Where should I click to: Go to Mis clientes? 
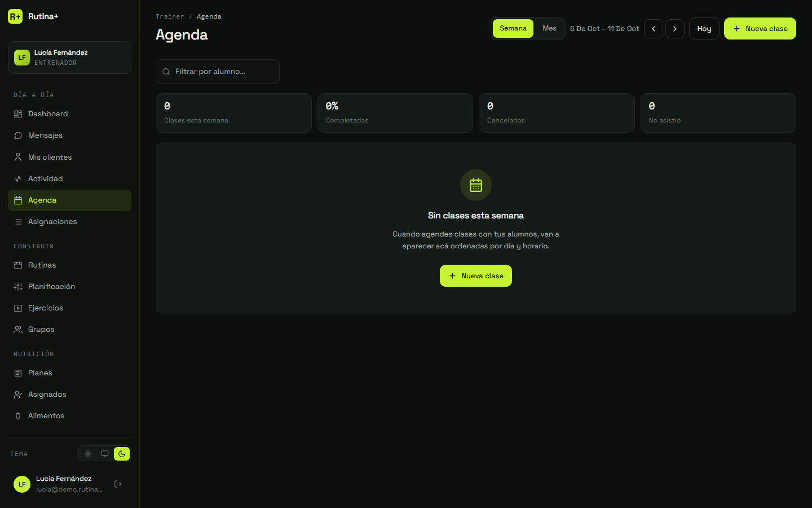[69, 157]
